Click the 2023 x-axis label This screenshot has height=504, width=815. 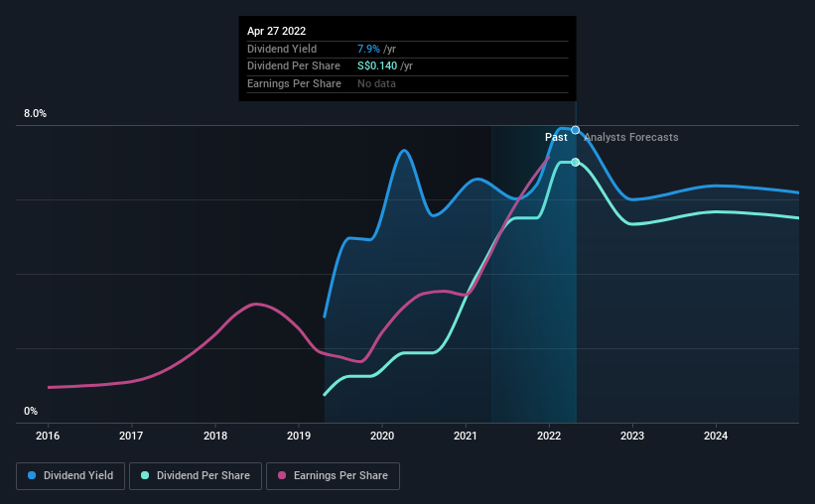tap(632, 436)
